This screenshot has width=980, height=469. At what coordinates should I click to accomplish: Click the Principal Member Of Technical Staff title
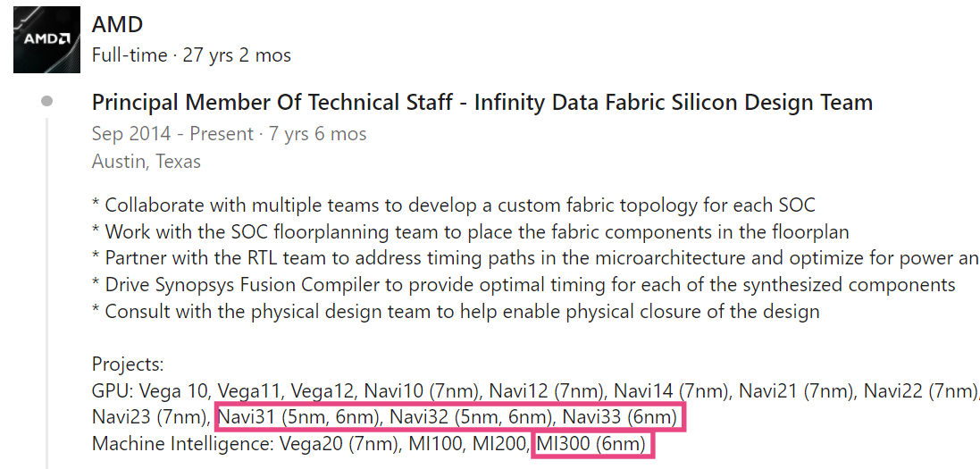coord(482,103)
